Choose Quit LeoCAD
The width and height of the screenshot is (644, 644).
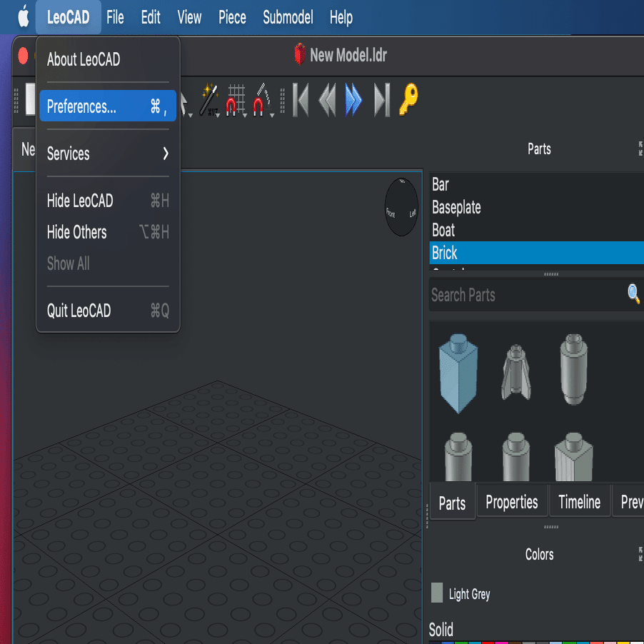108,311
